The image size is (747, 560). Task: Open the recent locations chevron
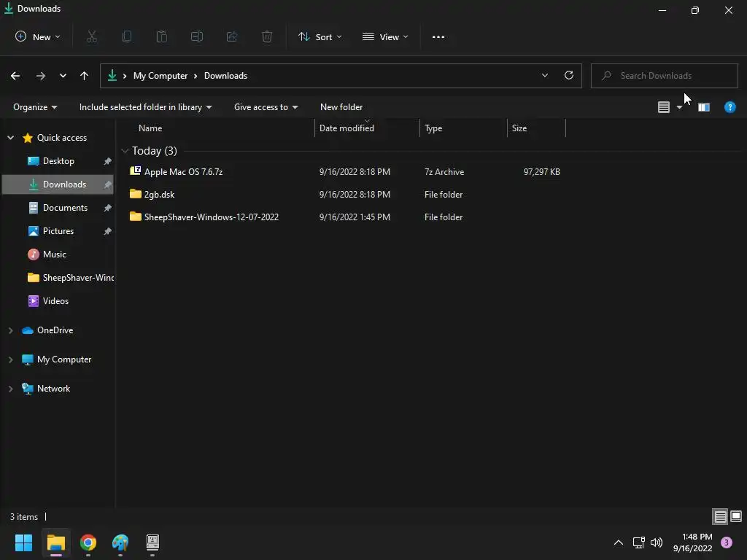coord(63,76)
